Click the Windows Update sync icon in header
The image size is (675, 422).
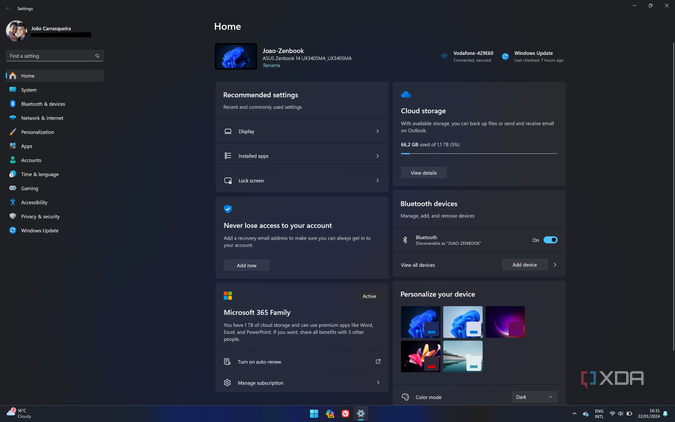coord(505,56)
